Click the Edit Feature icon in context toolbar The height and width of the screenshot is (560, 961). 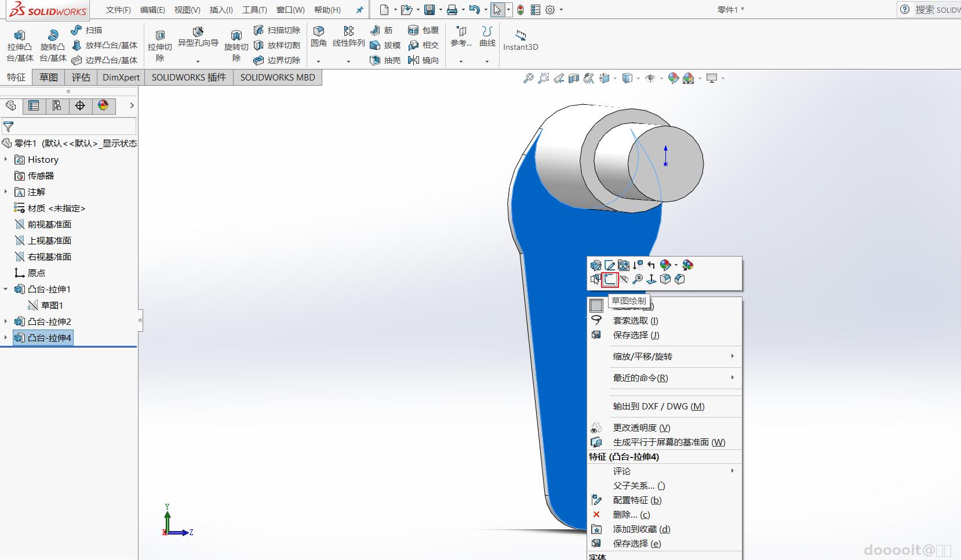596,265
